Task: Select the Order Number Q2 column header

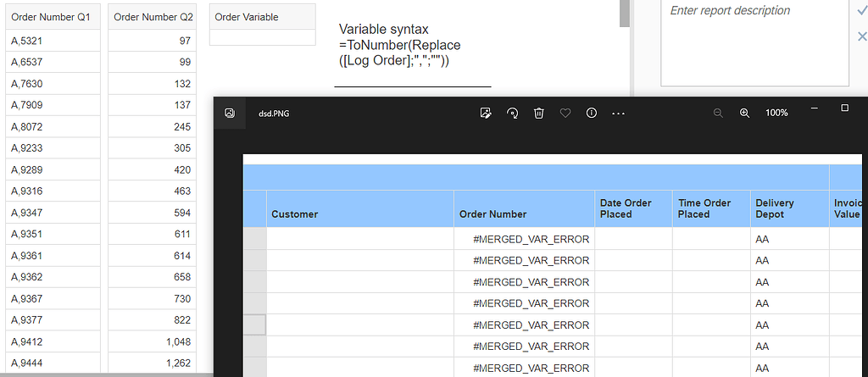Action: (153, 17)
